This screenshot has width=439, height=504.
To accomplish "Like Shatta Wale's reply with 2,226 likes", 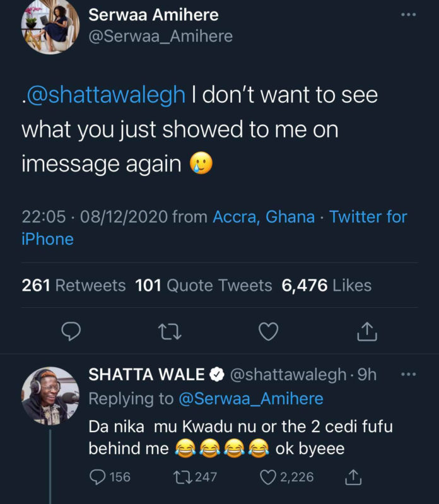I will point(286,477).
